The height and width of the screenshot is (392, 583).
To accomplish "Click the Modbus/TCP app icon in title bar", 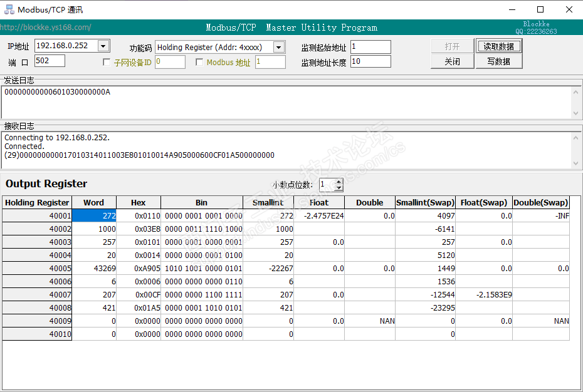I will click(x=9, y=9).
